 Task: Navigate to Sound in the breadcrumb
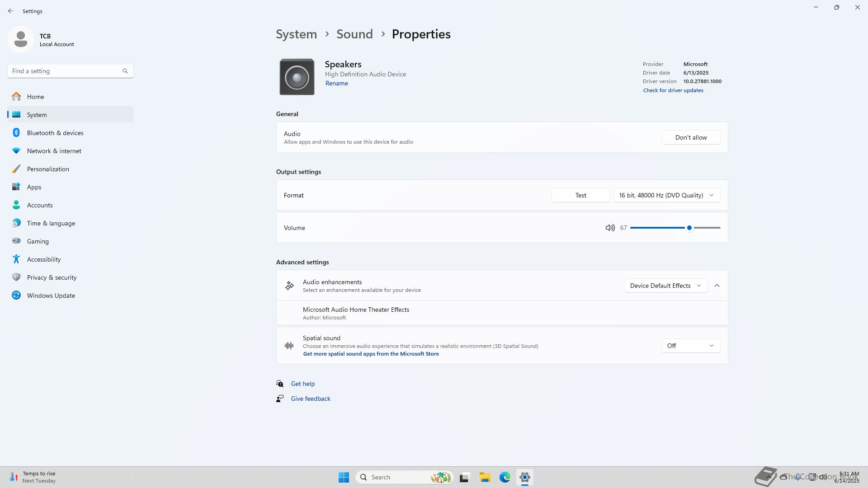[x=354, y=34]
